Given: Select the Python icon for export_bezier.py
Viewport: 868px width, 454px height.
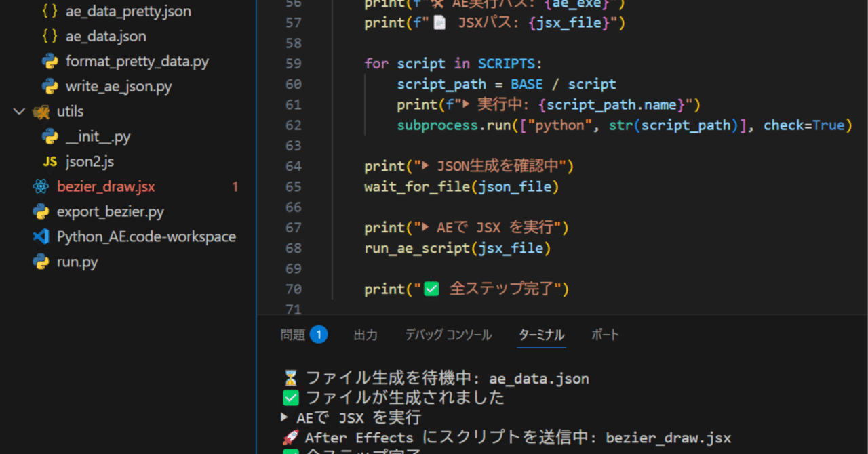Looking at the screenshot, I should point(42,211).
